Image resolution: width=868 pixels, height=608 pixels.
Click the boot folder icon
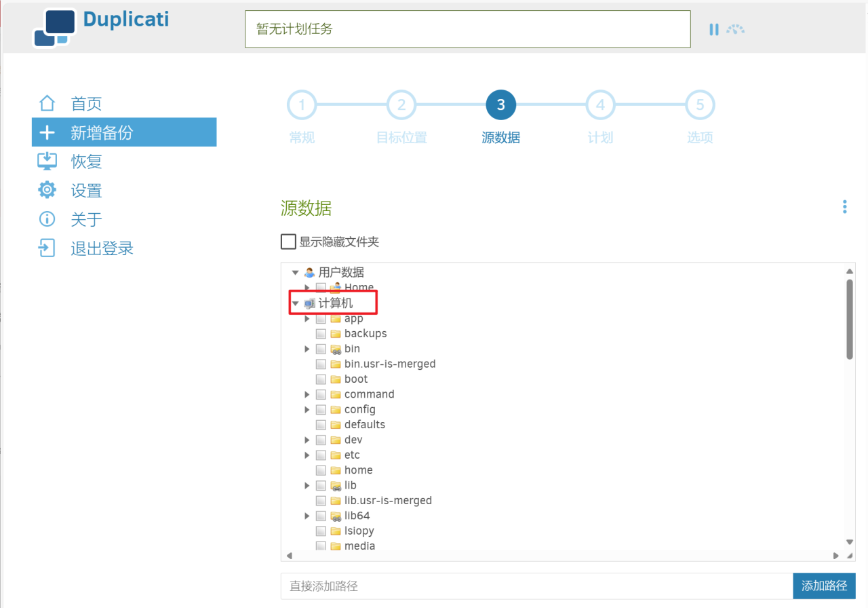coord(336,379)
